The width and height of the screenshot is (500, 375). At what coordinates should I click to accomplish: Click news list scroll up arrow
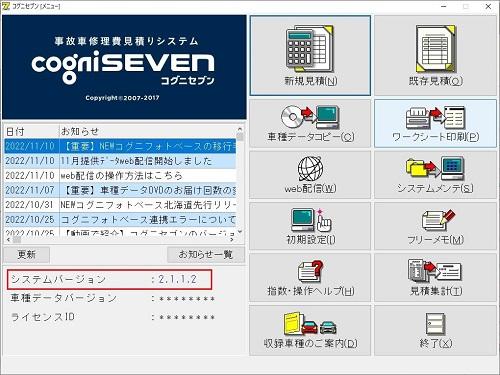pos(240,129)
